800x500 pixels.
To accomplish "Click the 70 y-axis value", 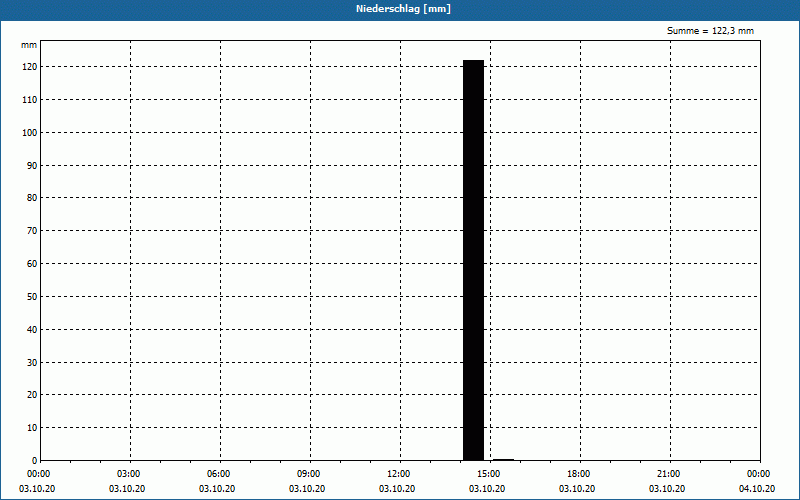I will coord(32,231).
